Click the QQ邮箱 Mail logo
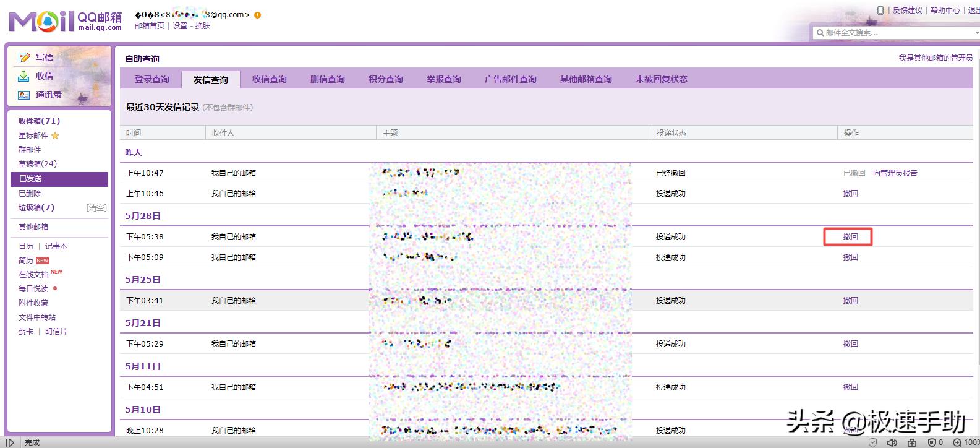Viewport: 980px width, 448px height. 65,20
